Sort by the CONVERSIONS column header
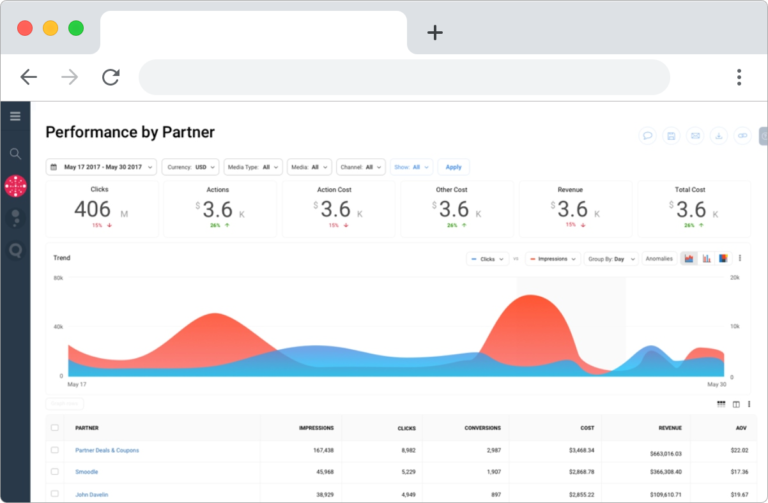 click(482, 428)
